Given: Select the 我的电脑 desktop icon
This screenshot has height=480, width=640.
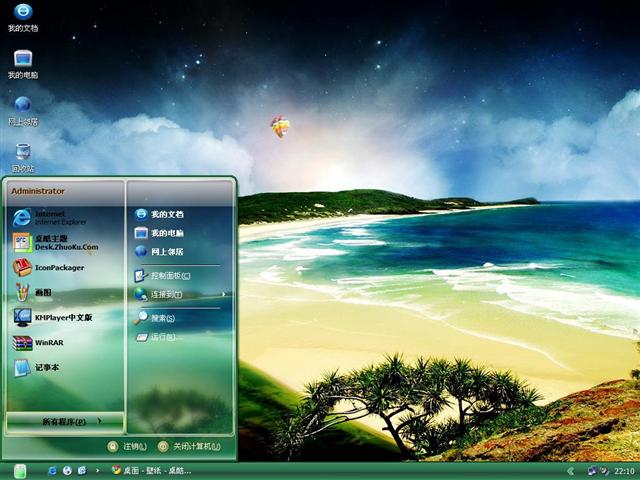Looking at the screenshot, I should [x=23, y=64].
